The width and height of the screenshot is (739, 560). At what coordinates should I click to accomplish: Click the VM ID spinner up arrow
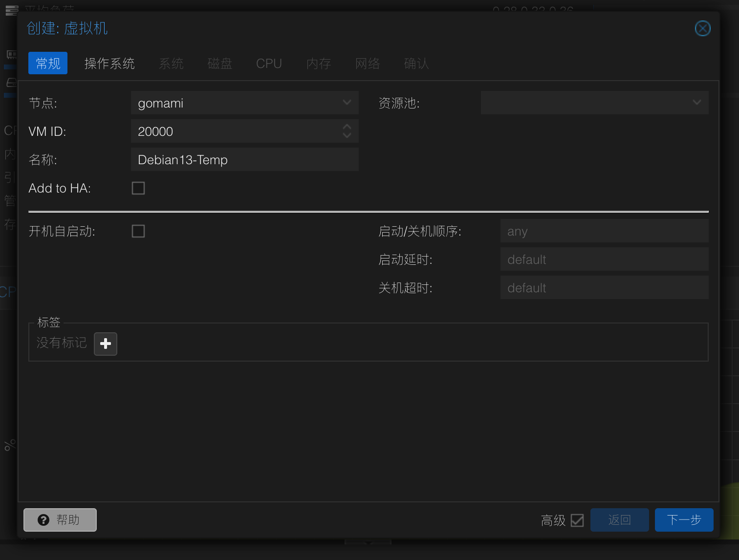(347, 127)
